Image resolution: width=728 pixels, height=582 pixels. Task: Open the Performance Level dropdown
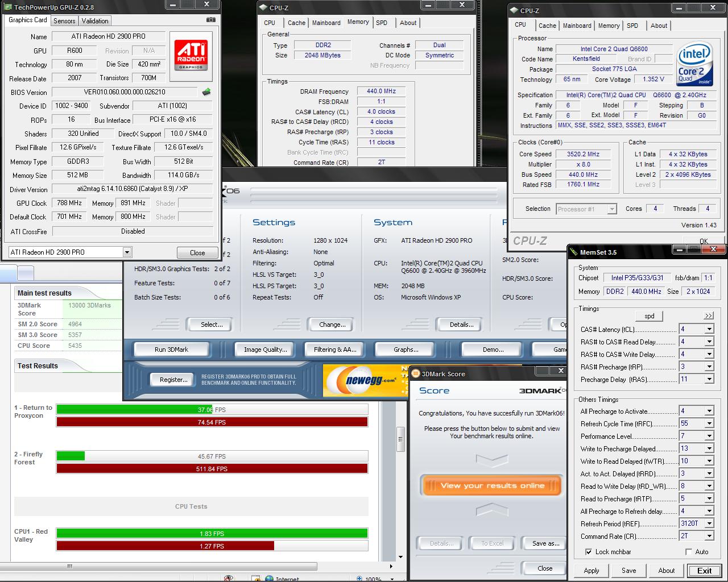pos(709,436)
